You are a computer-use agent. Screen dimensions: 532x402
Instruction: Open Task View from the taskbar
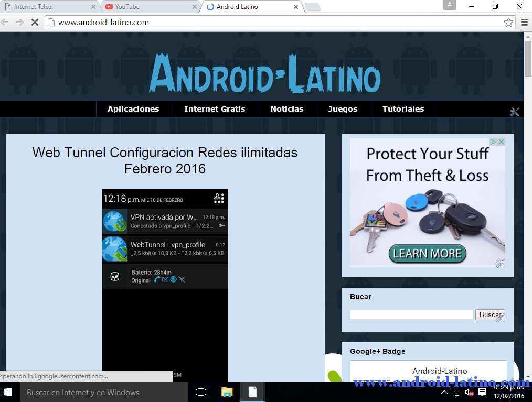pos(201,392)
